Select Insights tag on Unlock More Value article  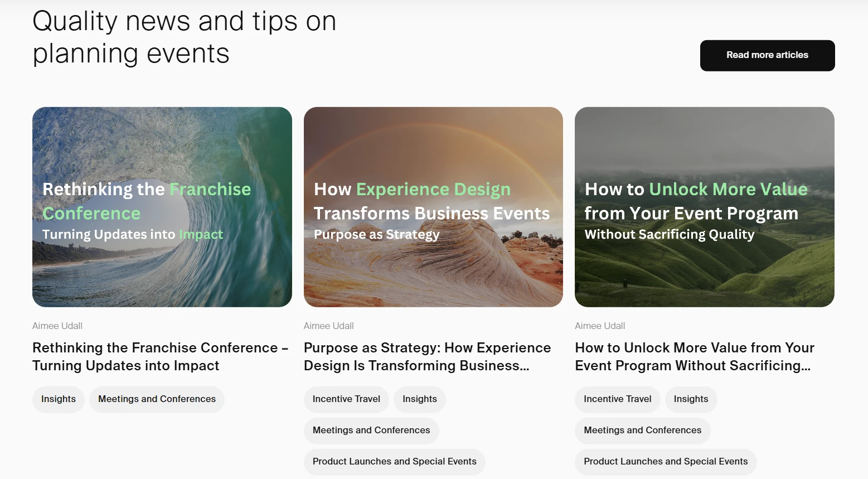[x=691, y=399]
